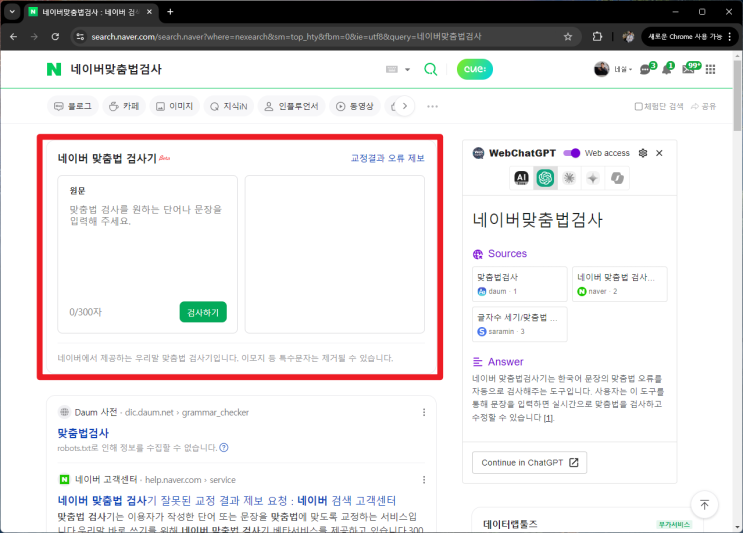Open the profile nickname dropdown

tap(624, 70)
